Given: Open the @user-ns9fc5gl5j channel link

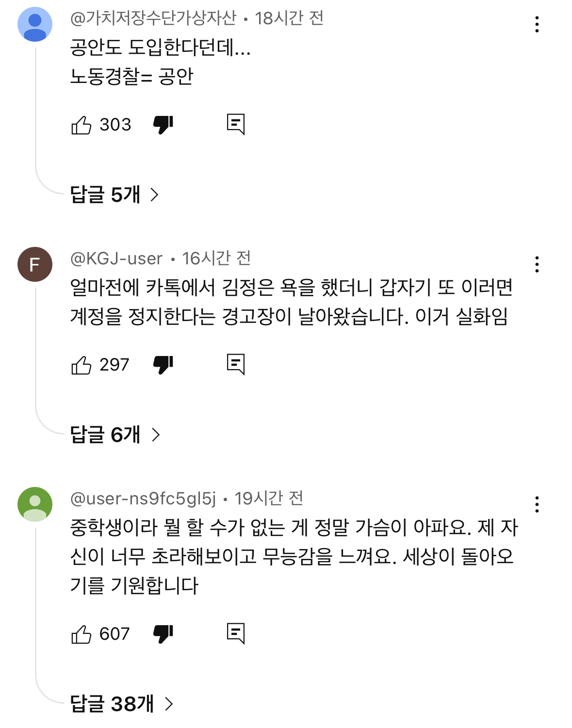Looking at the screenshot, I should point(143,499).
